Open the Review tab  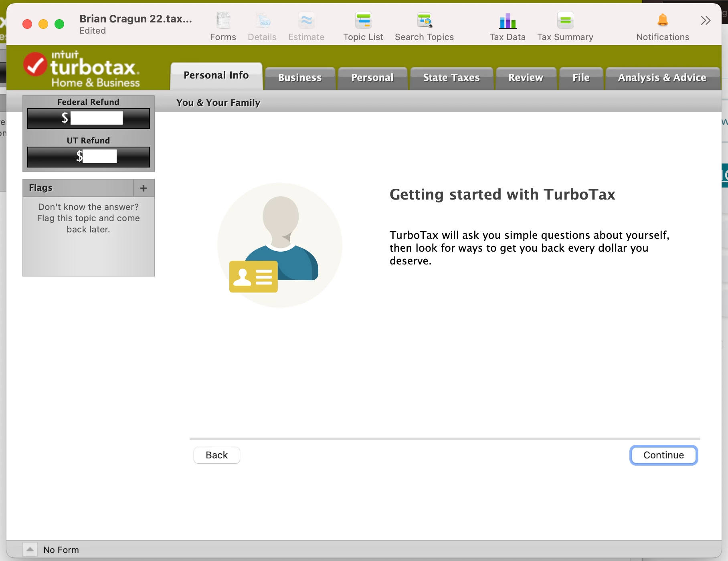[526, 78]
